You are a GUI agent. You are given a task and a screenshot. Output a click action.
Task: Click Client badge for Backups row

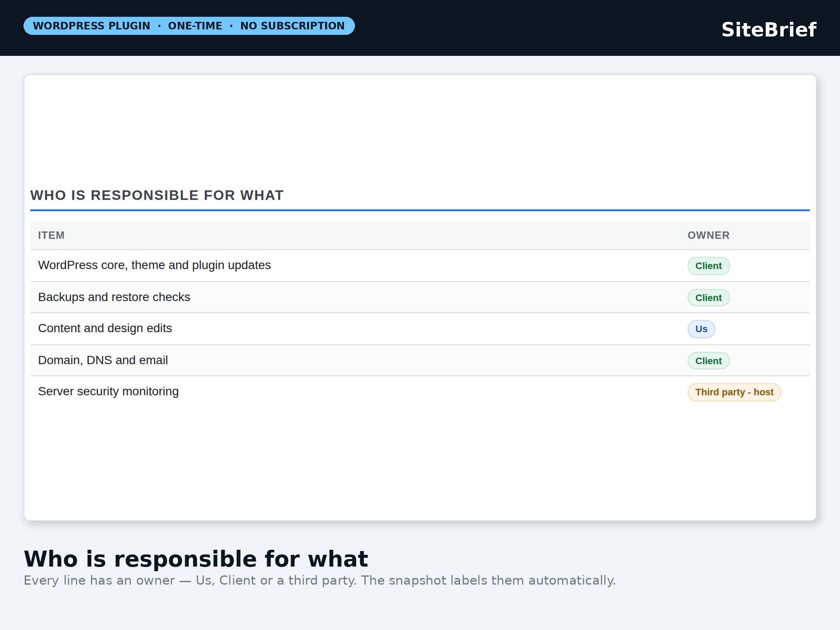pyautogui.click(x=709, y=298)
